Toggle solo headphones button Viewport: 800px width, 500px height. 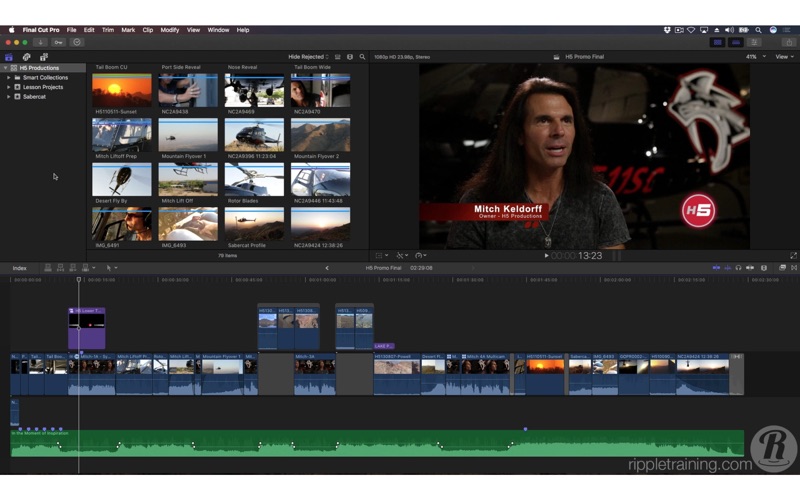[738, 268]
